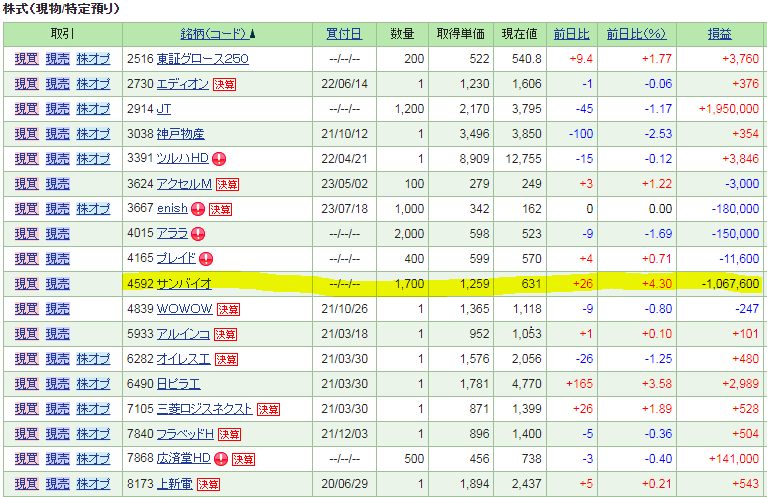The image size is (767, 497).
Task: Open 三菱ロジスネクスト stock link
Action: (x=204, y=408)
